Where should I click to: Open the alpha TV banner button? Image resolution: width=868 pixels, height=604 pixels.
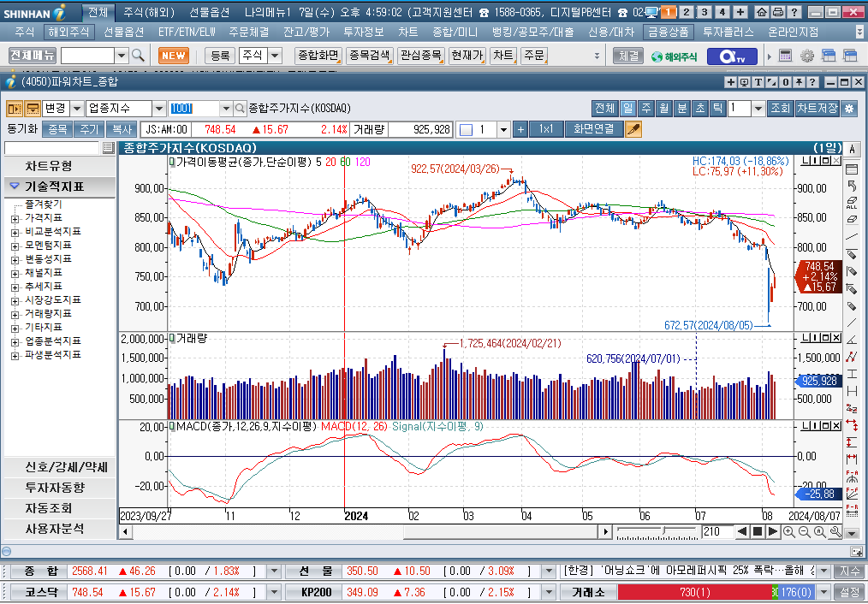pos(732,56)
